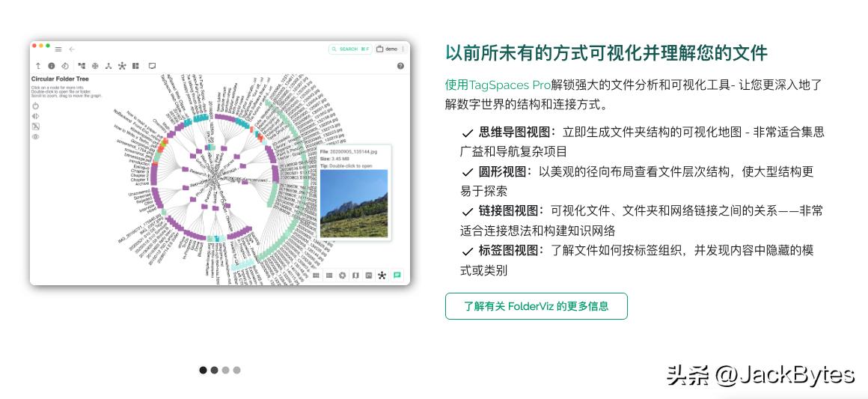Click heading '以前所未有的方式可视化并理解您的文件'

coord(607,52)
